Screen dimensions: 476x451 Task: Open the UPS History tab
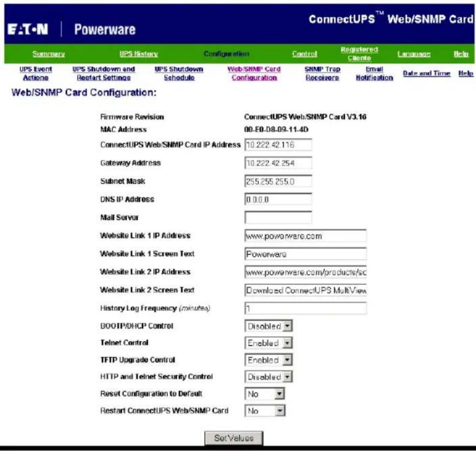pos(139,54)
